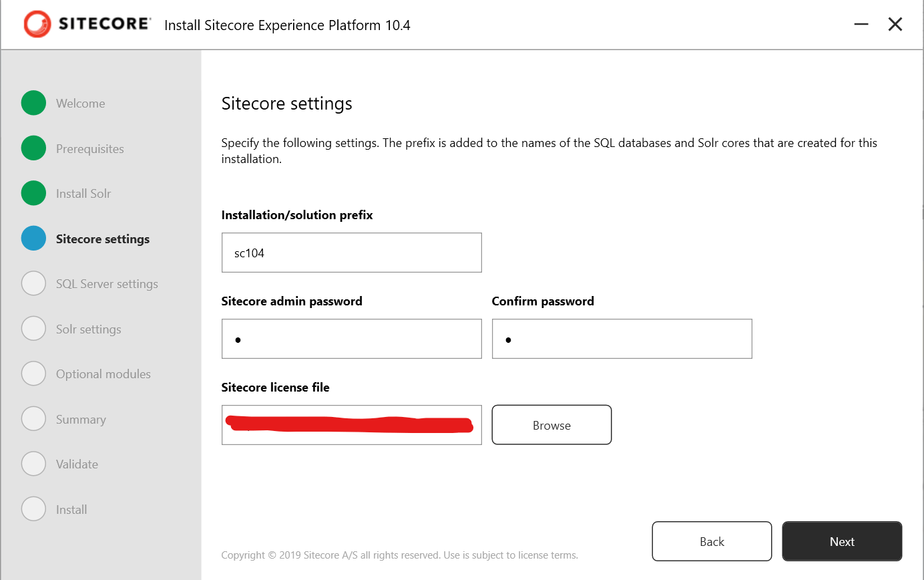Select the Prerequisites step label

90,149
